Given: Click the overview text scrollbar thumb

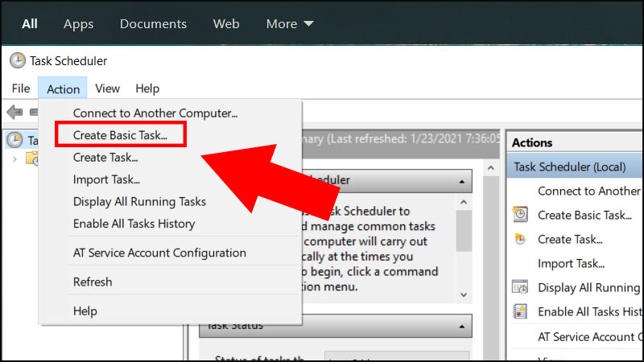Looking at the screenshot, I should tap(464, 231).
